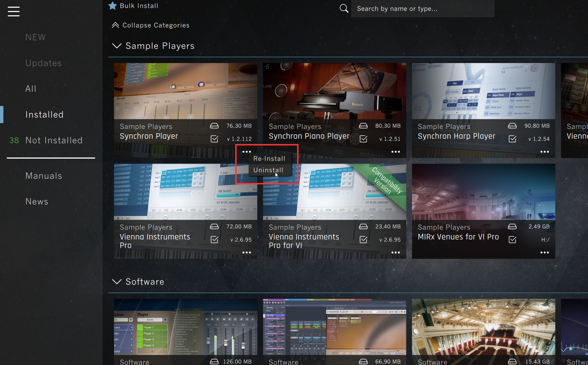Click the mixer software thumbnail with Player list
588x365 pixels.
point(186,327)
